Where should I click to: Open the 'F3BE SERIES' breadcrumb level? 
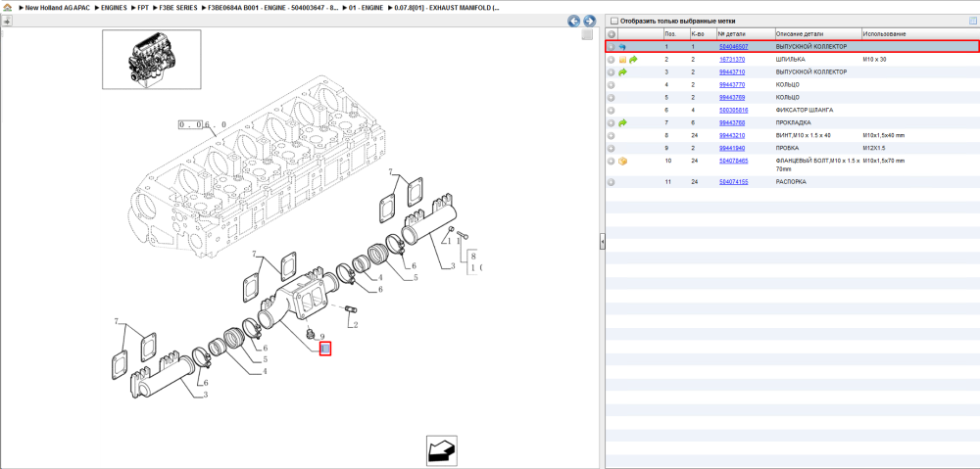coord(178,8)
